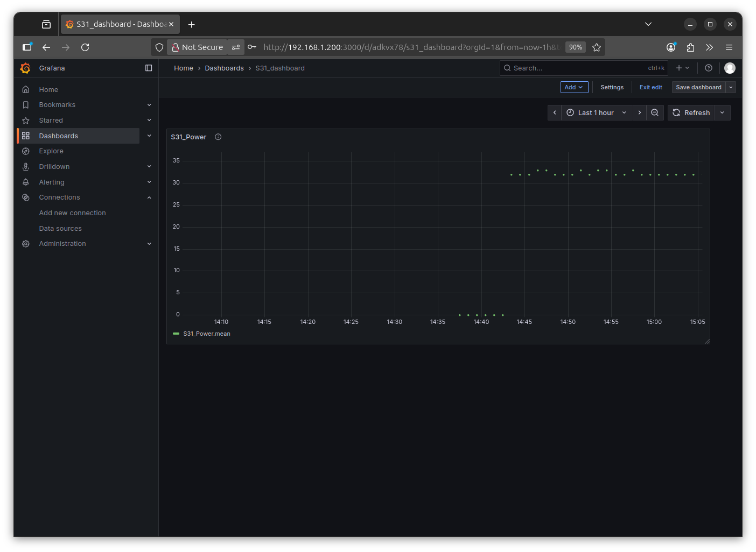Bookmark this page with the star icon
756x552 pixels.
(x=597, y=47)
